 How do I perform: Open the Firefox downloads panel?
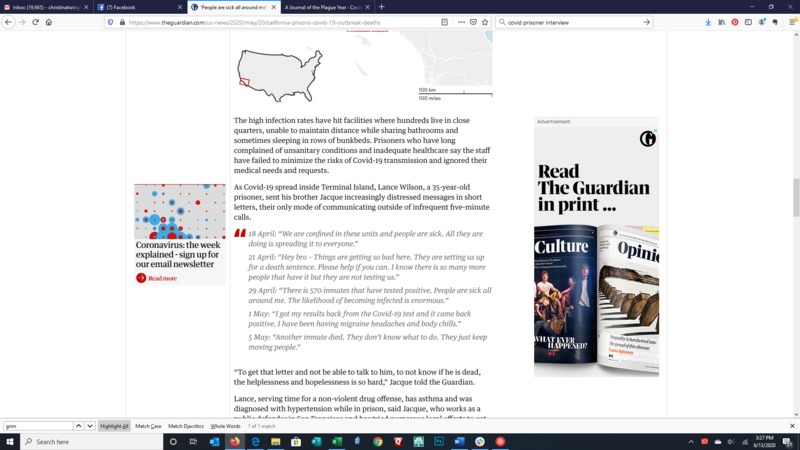(708, 22)
